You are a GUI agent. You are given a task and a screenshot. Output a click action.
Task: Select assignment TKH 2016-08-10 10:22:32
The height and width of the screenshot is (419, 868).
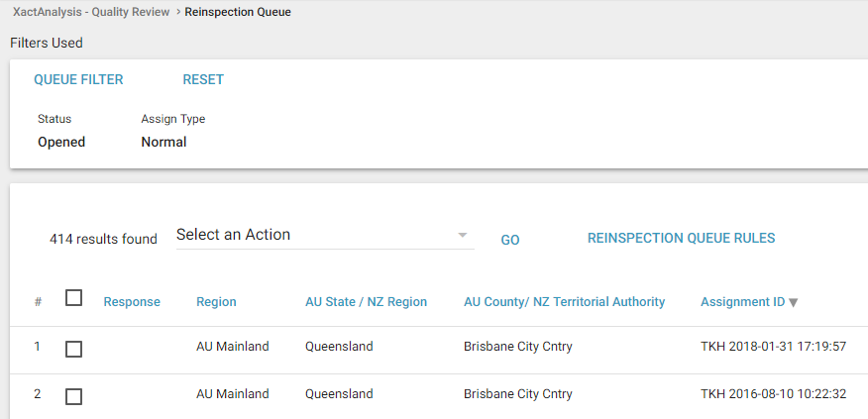click(x=773, y=394)
